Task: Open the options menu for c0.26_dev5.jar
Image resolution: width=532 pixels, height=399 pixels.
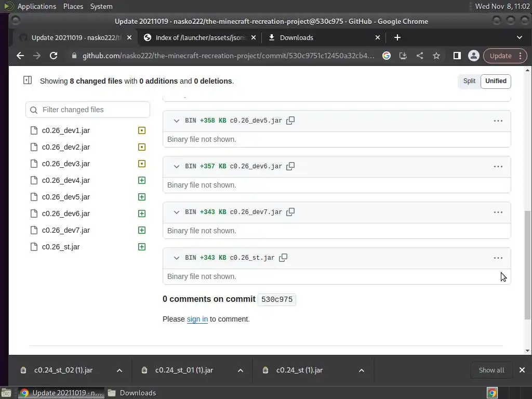Action: coord(498,121)
